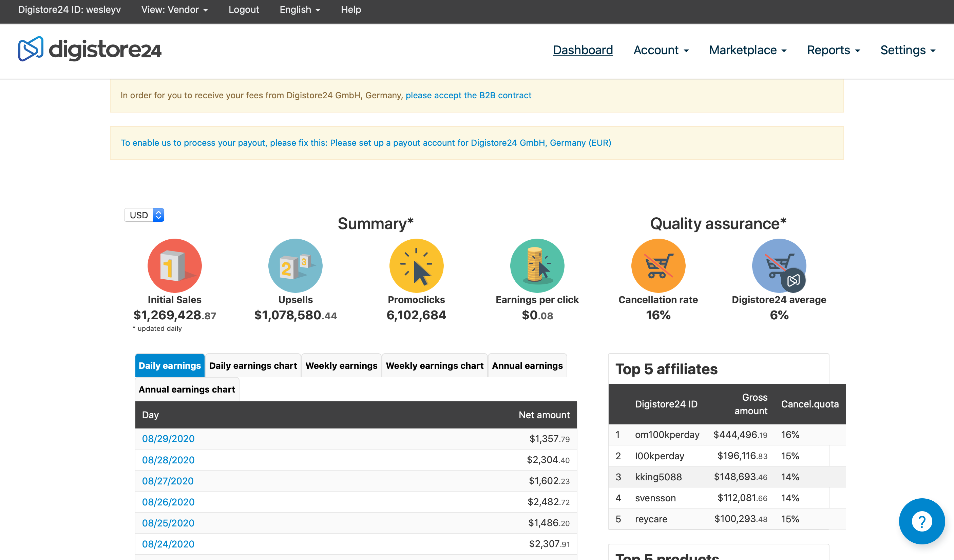Click the Net amount column header

pyautogui.click(x=544, y=415)
